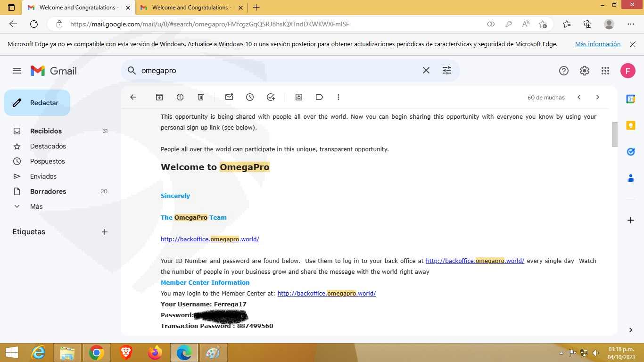Open Edge collections
Image resolution: width=644 pixels, height=362 pixels.
point(587,24)
